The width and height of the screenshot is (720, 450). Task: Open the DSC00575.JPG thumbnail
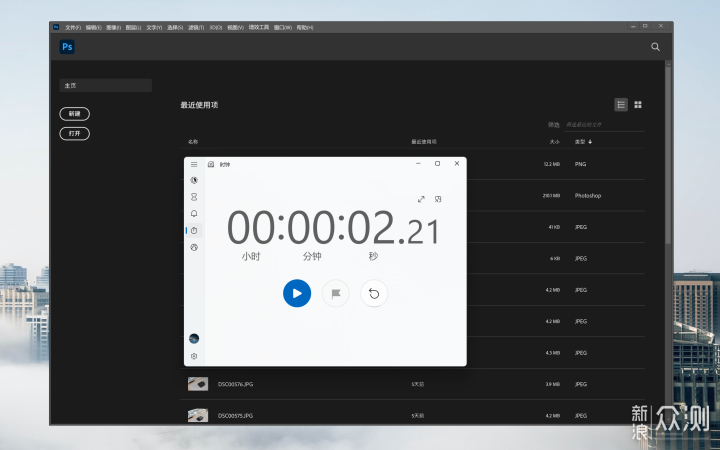198,415
